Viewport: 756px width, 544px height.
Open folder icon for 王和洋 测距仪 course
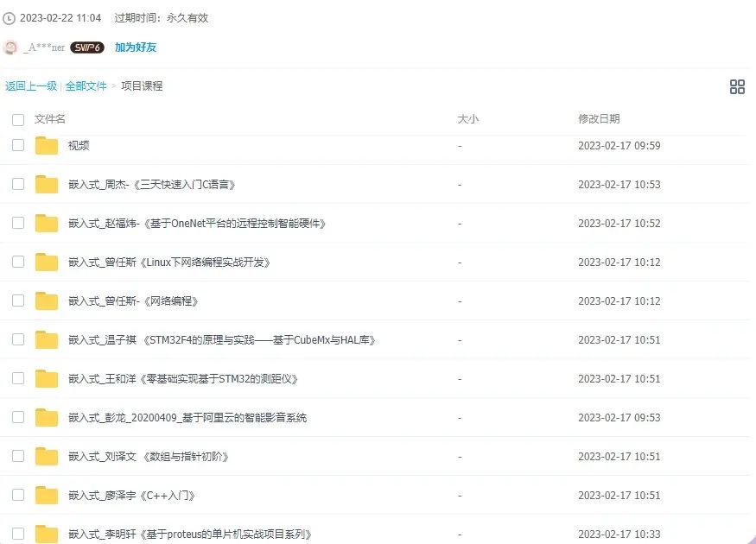click(47, 379)
